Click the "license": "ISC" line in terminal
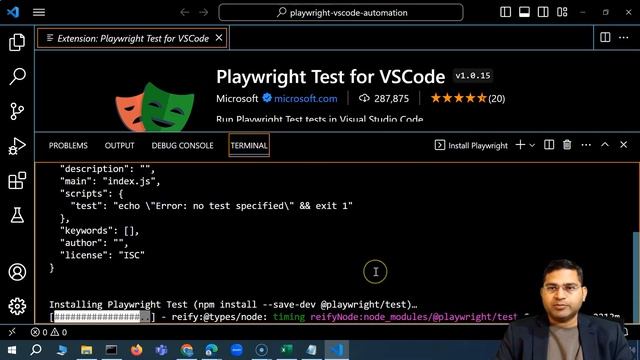The width and height of the screenshot is (640, 360). click(x=102, y=256)
